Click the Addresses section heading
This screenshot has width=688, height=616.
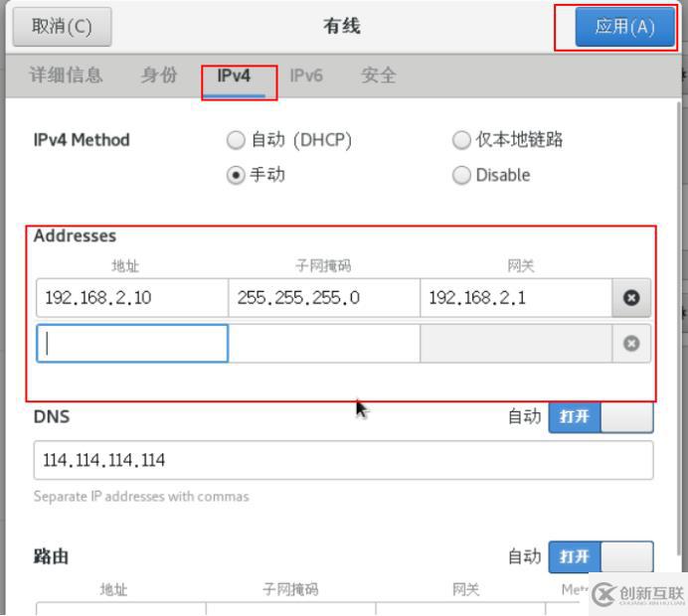[x=75, y=235]
